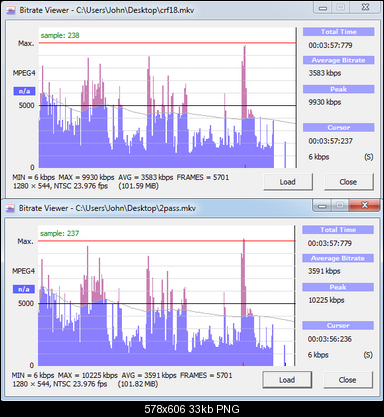This screenshot has height=417, width=384.
Task: Click Average Bitrate header in 2pass.mkv window
Action: [x=338, y=258]
